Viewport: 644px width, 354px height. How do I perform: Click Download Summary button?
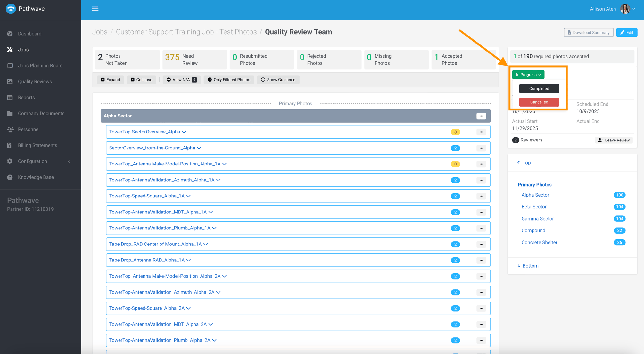point(589,33)
